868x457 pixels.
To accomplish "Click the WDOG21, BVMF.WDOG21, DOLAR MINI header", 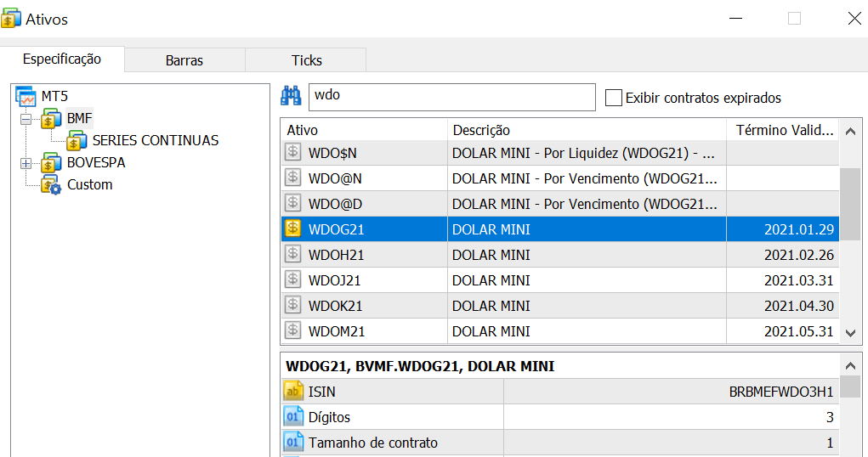I will pyautogui.click(x=420, y=366).
